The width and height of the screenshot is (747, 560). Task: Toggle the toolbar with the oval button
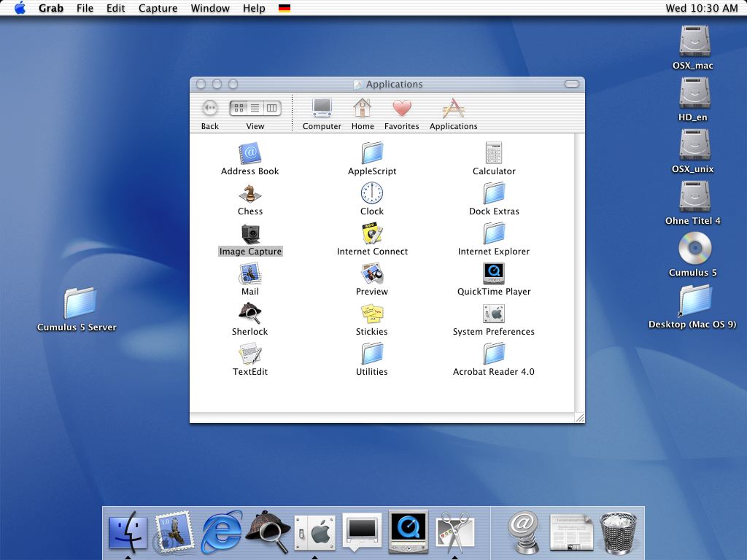point(572,84)
